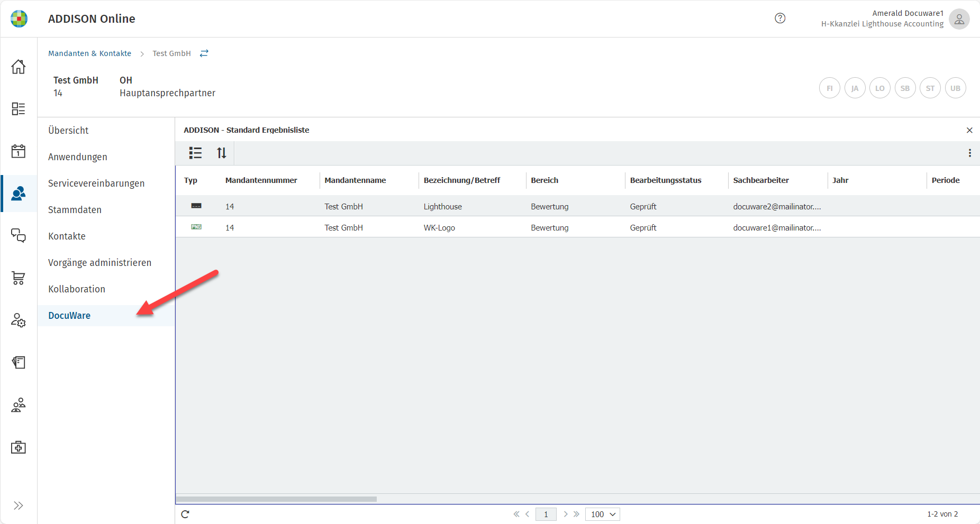Click the sort arrows toolbar icon
This screenshot has height=524, width=980.
click(222, 153)
